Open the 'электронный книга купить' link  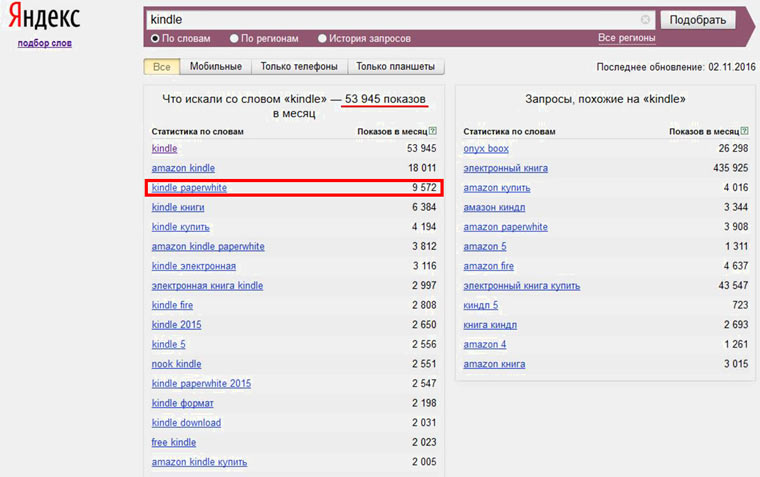[x=522, y=286]
